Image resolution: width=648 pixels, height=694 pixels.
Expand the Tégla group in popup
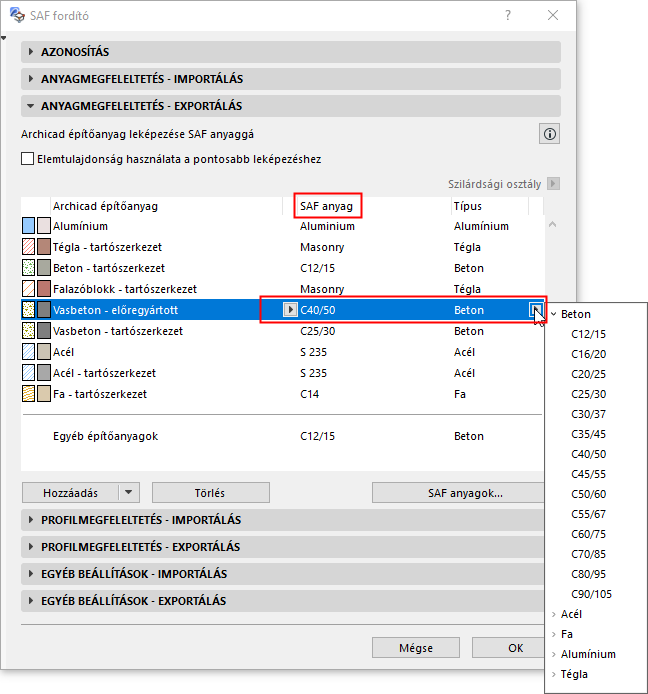554,674
